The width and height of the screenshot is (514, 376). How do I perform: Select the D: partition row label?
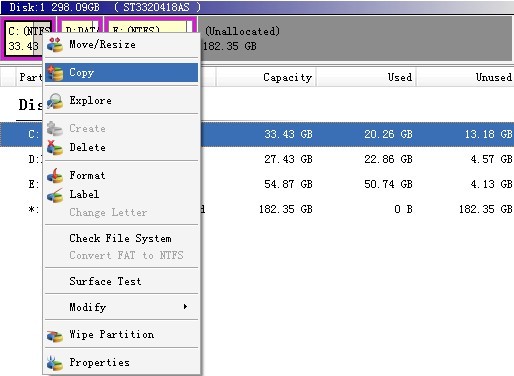(34, 159)
